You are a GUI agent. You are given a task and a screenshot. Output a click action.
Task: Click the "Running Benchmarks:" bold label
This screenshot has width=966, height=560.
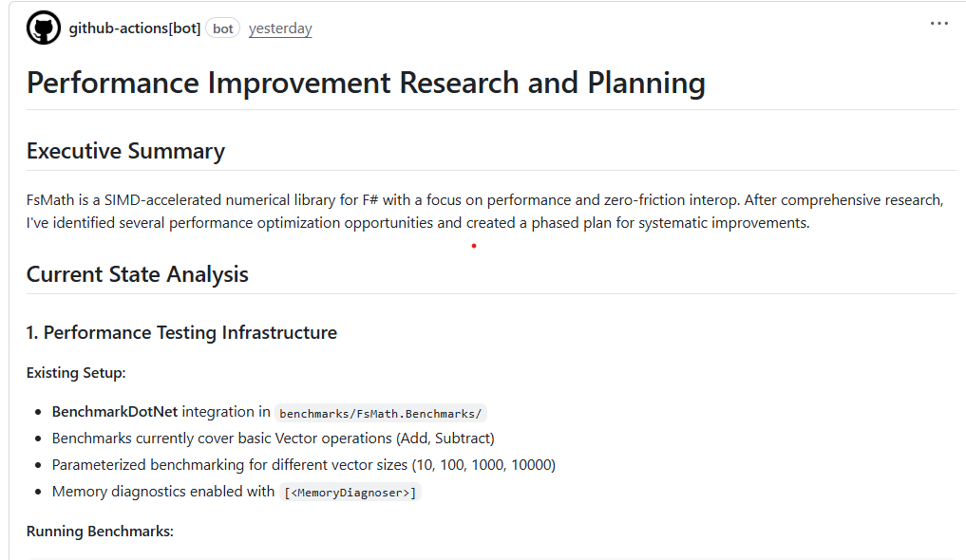(100, 531)
